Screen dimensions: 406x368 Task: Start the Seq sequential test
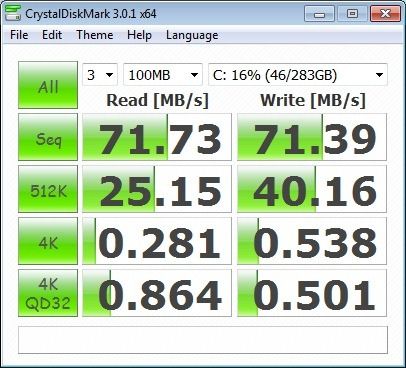(48, 137)
